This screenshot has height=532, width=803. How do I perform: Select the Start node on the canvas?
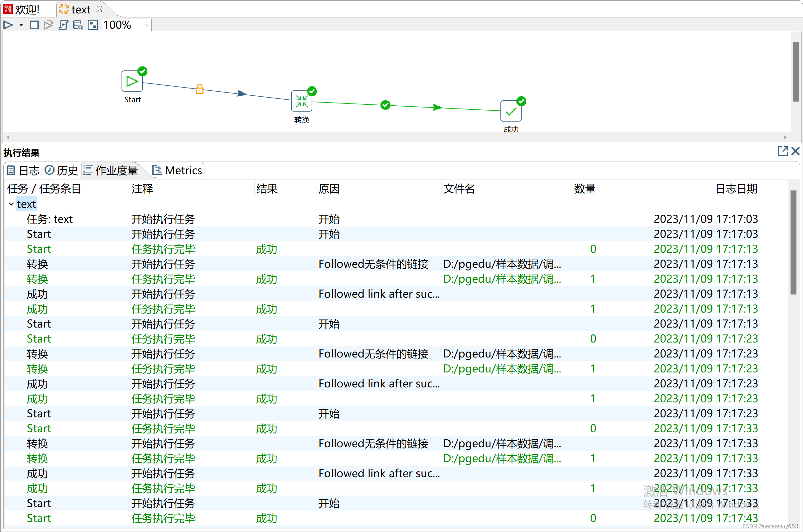[132, 81]
